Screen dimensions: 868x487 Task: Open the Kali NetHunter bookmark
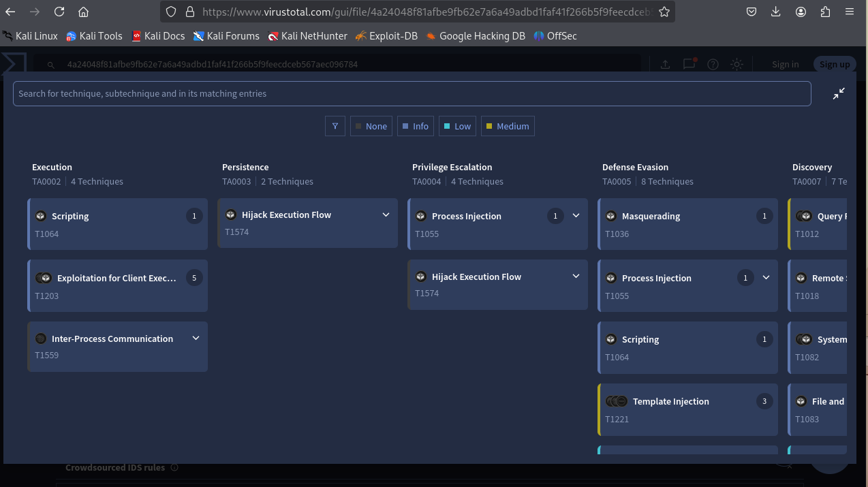[x=307, y=36]
